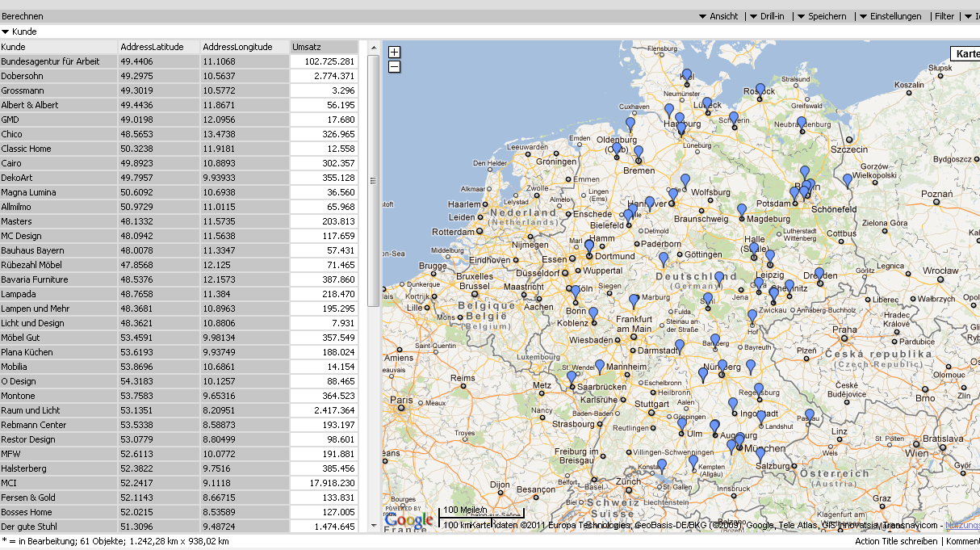The image size is (980, 550).
Task: Select the DekoArt customer row
Action: (178, 178)
